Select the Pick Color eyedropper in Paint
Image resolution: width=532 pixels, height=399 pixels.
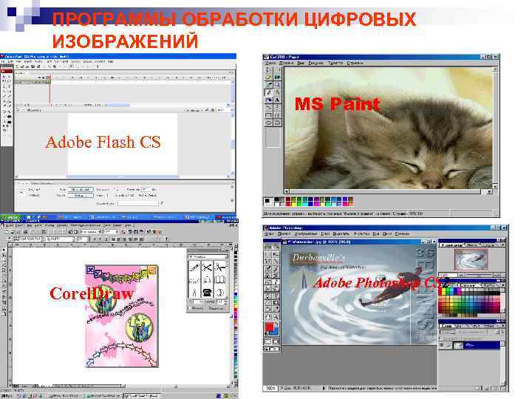(x=269, y=85)
